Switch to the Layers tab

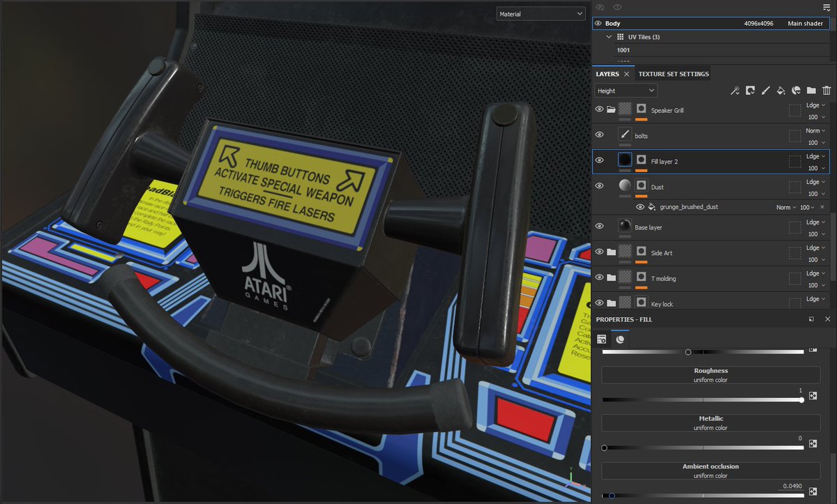[x=607, y=74]
